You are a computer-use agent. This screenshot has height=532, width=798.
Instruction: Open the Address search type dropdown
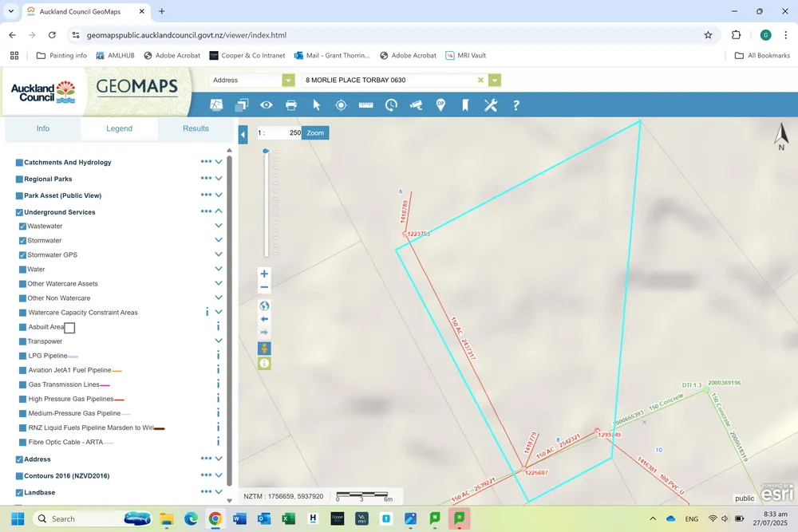[x=289, y=80]
